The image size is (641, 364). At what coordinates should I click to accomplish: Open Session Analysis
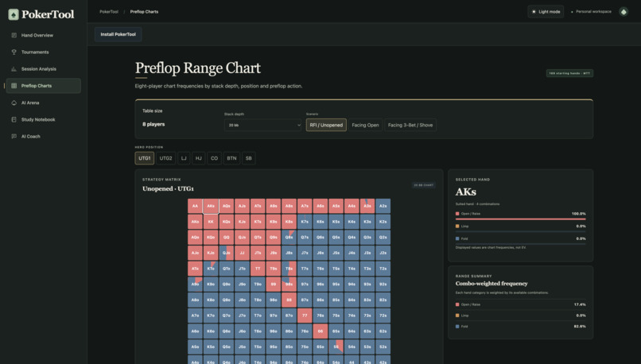43,69
